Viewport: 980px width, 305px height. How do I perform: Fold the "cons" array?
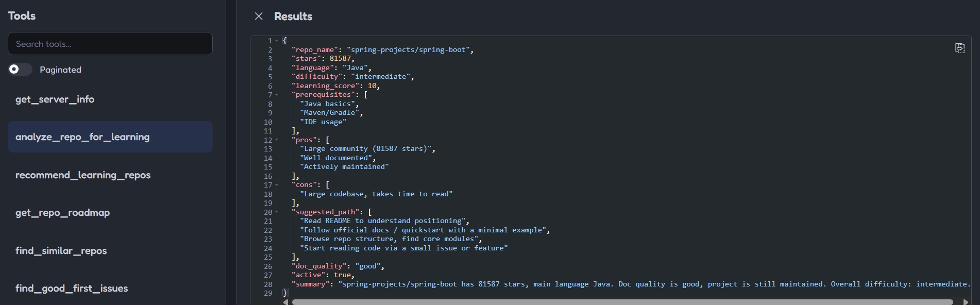point(277,185)
